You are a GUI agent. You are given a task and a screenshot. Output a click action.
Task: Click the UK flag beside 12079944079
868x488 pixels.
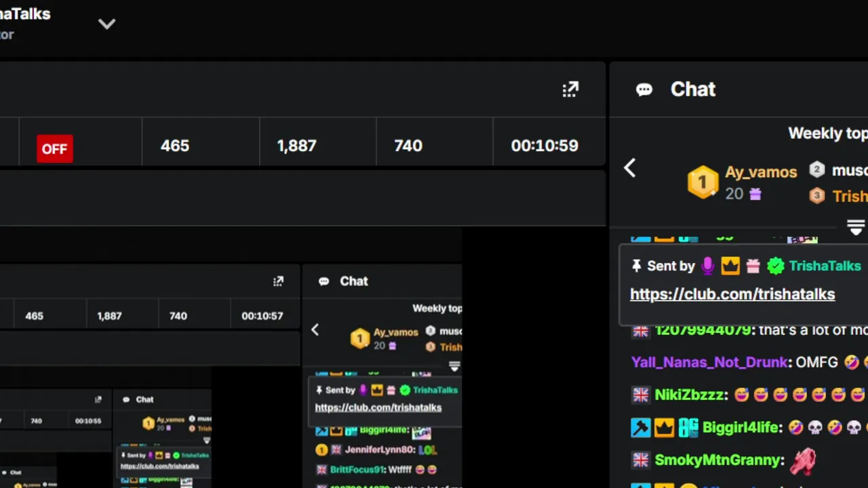click(641, 331)
